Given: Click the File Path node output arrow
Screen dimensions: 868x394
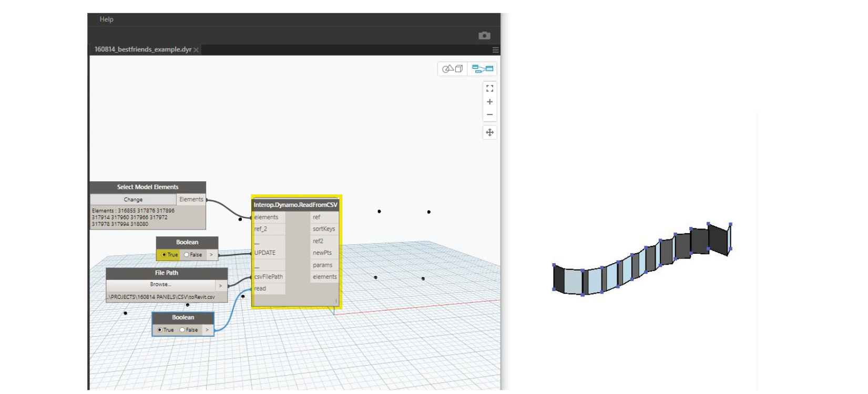Looking at the screenshot, I should (x=221, y=285).
